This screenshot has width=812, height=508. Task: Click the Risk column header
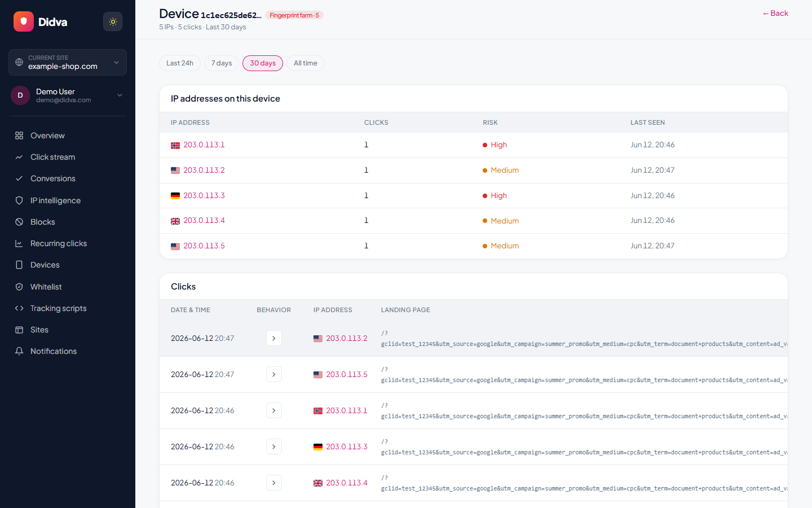pyautogui.click(x=490, y=122)
